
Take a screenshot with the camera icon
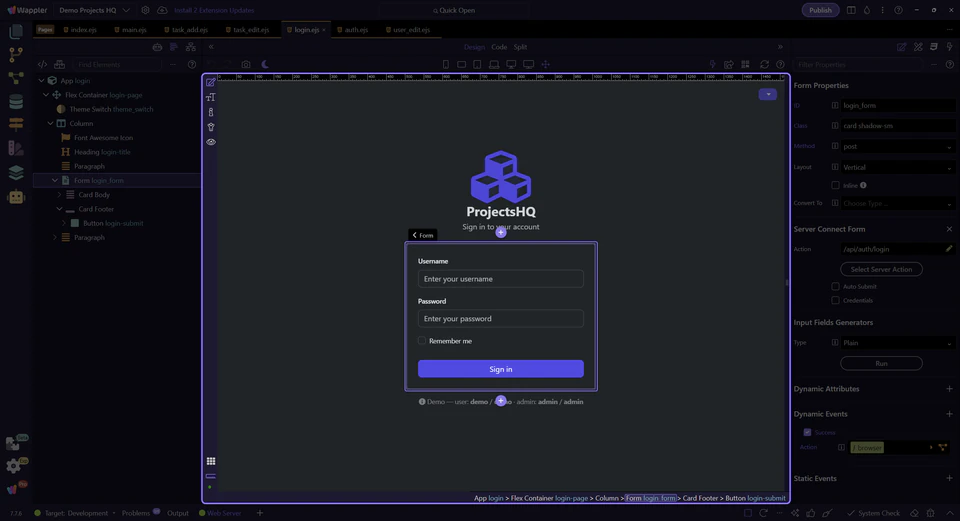[246, 64]
